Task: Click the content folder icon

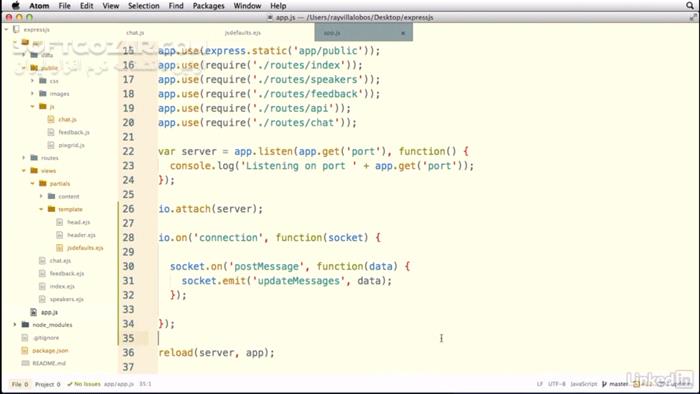Action: 51,196
